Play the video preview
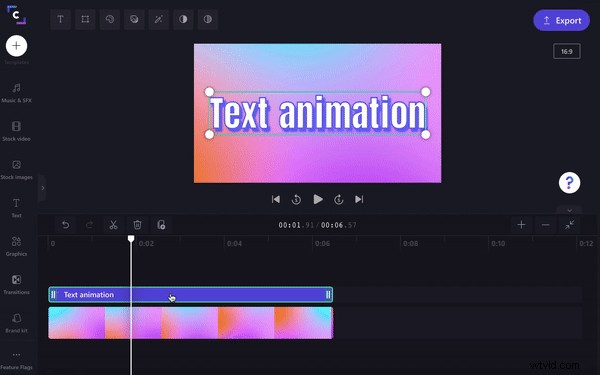Screen dimensions: 600x375 pos(318,199)
